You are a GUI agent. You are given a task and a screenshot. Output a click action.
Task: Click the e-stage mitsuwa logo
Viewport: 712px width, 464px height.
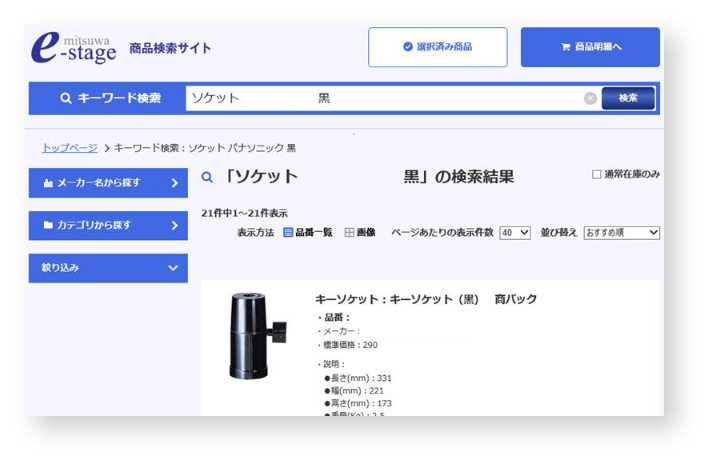(73, 47)
